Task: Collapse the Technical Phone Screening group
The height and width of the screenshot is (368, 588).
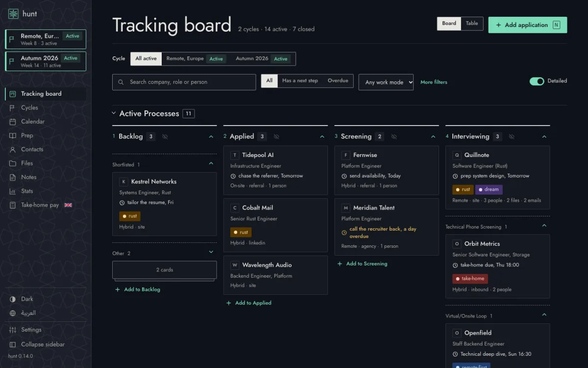Action: (544, 226)
